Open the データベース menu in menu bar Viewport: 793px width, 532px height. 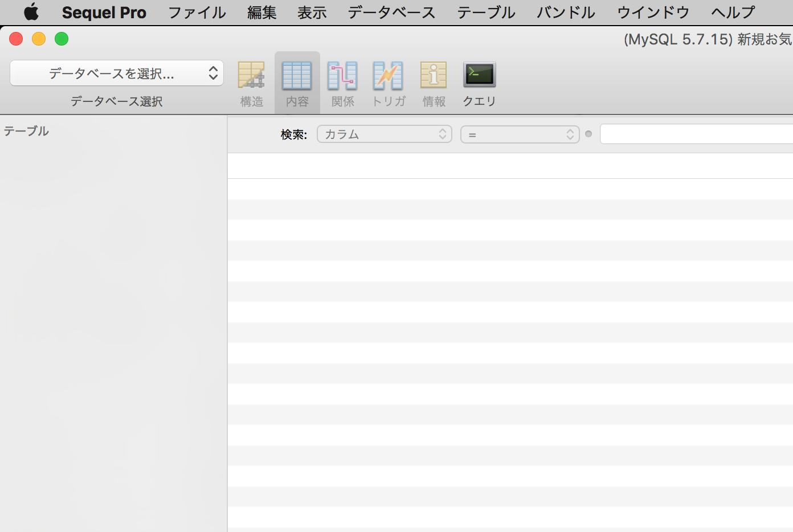coord(391,12)
